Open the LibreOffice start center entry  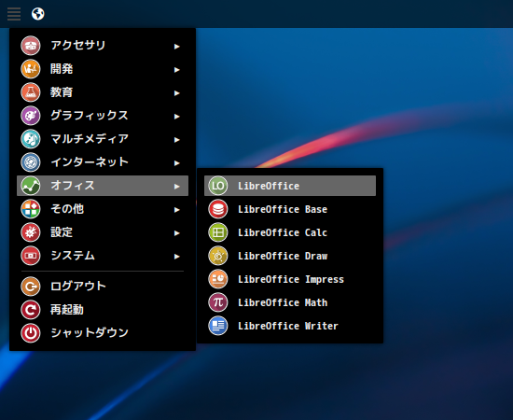click(x=290, y=186)
